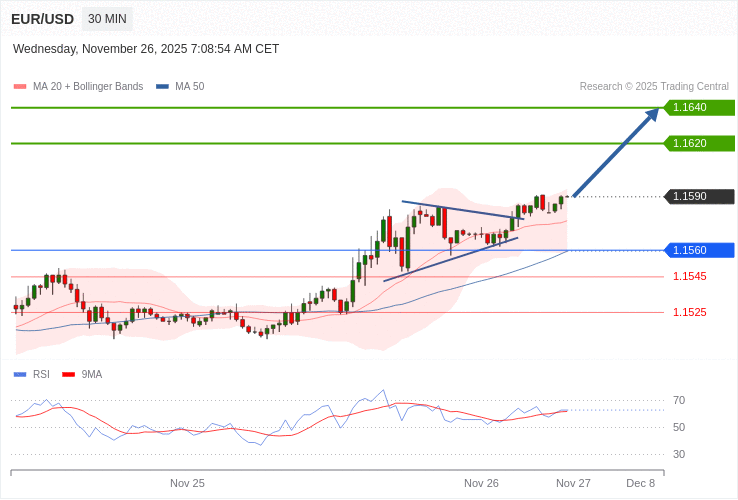Click the EUR/USD symbol title
Image resolution: width=738 pixels, height=500 pixels.
tap(42, 19)
